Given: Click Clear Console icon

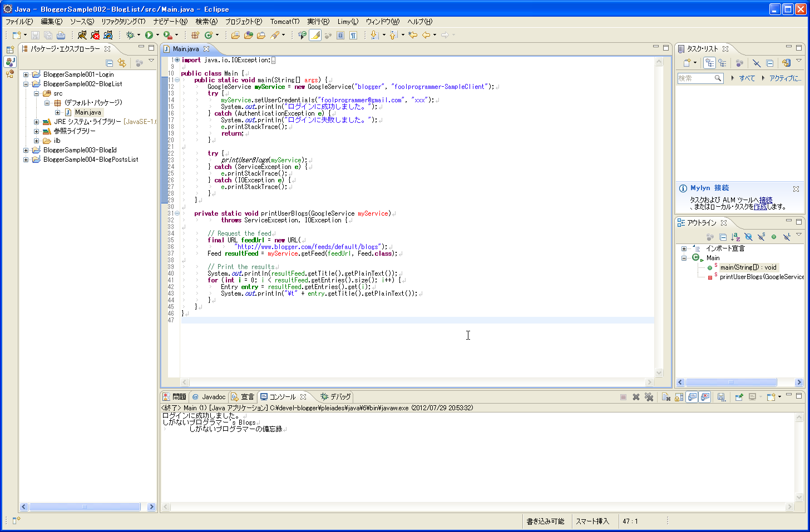Looking at the screenshot, I should [x=666, y=397].
